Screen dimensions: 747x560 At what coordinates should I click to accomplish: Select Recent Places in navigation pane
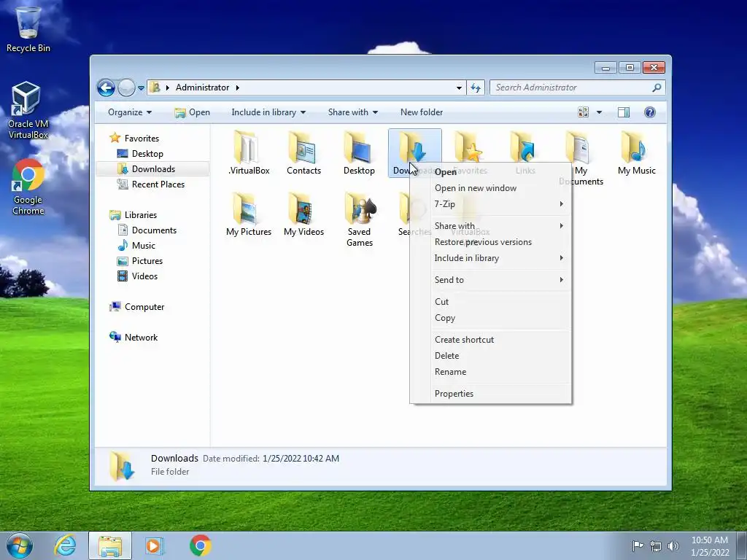click(150, 184)
